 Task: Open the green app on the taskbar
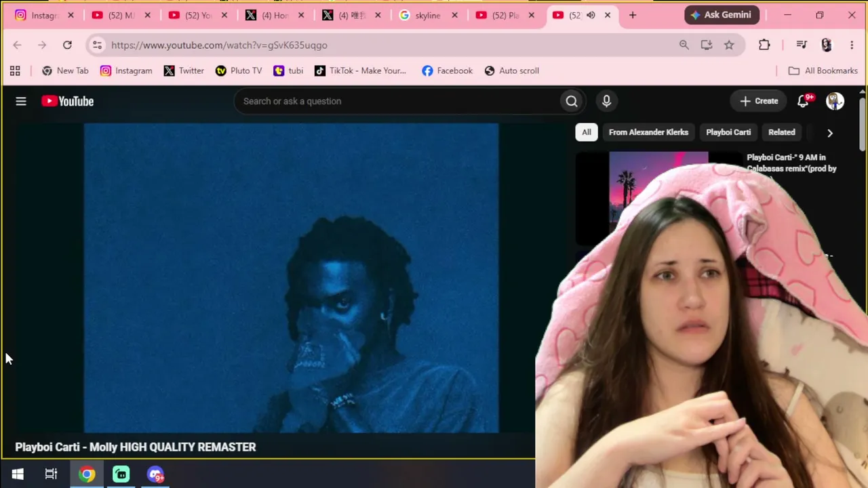pos(121,474)
